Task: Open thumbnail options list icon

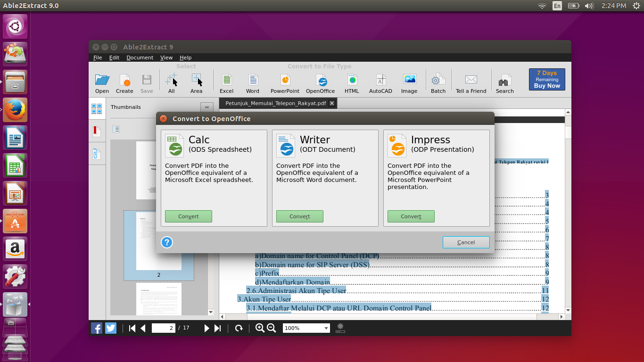Action: (116, 129)
